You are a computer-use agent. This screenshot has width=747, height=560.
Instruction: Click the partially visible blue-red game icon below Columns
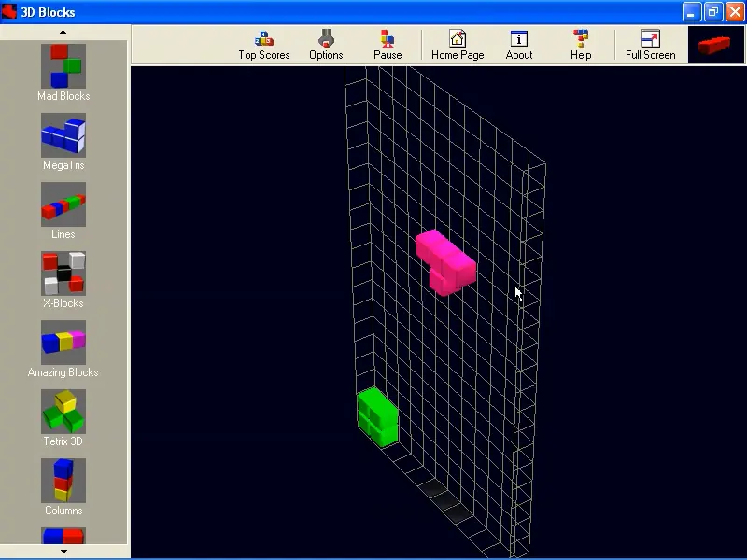[63, 536]
